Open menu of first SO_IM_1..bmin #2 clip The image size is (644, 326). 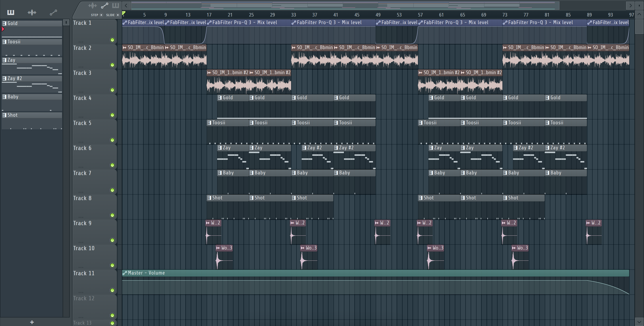(x=209, y=72)
